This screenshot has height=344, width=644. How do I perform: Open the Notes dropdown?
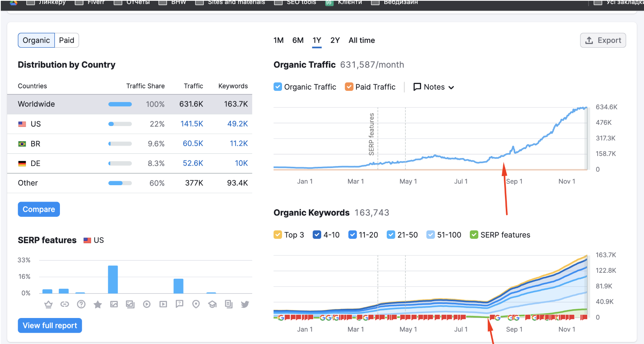(x=434, y=87)
